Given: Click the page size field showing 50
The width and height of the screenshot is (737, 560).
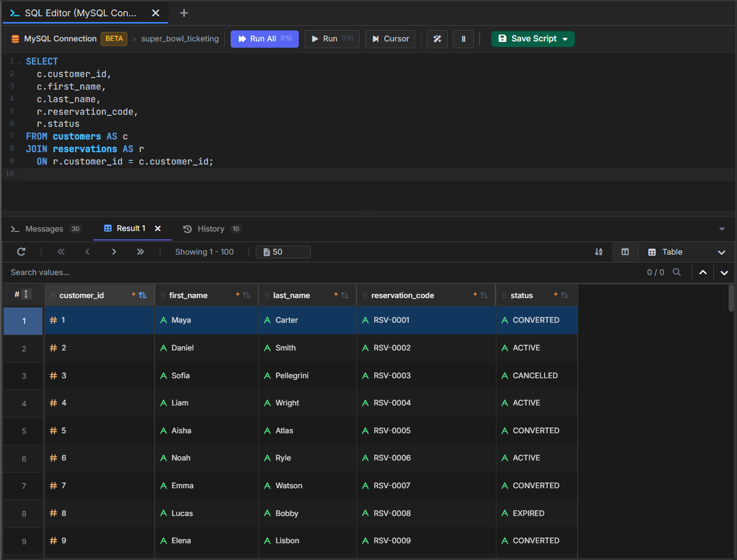Looking at the screenshot, I should [x=283, y=252].
